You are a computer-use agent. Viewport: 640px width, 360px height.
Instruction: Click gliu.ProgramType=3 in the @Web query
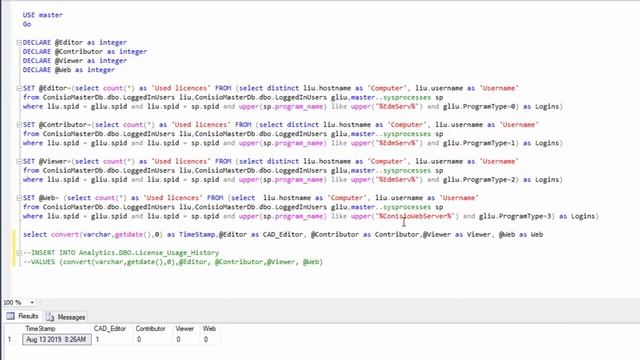(x=515, y=216)
